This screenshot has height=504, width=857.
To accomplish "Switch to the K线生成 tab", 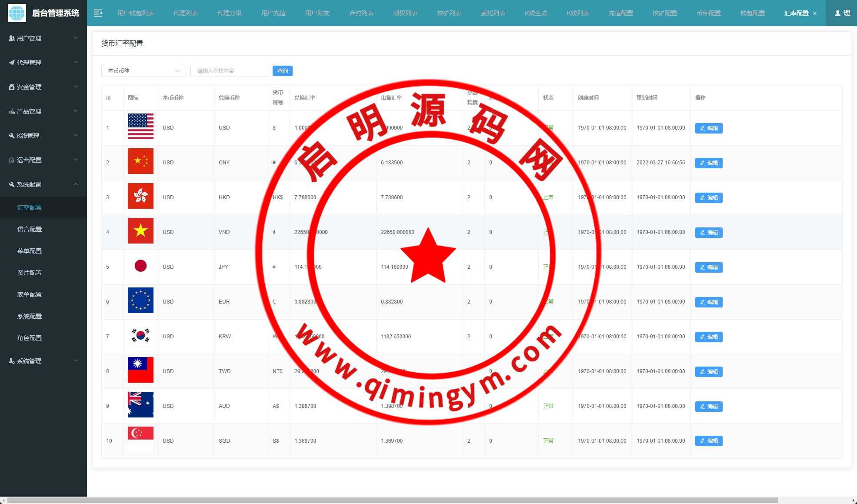I will pyautogui.click(x=536, y=13).
